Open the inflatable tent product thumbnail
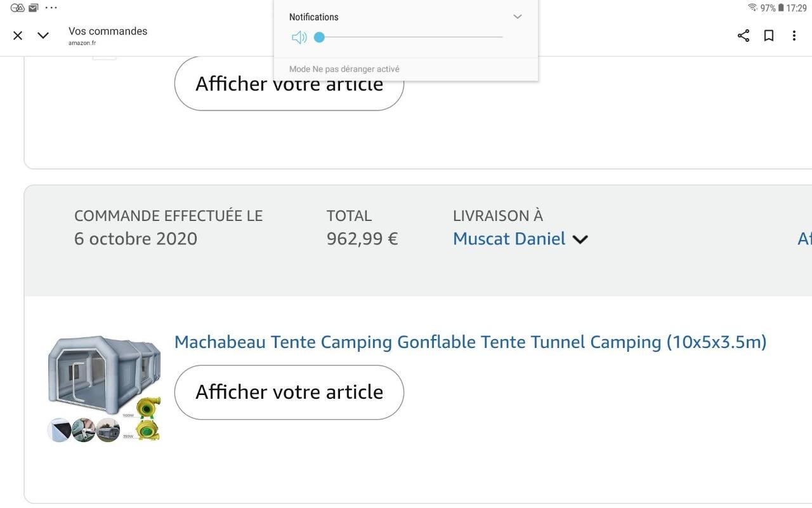This screenshot has width=812, height=508. tap(105, 389)
